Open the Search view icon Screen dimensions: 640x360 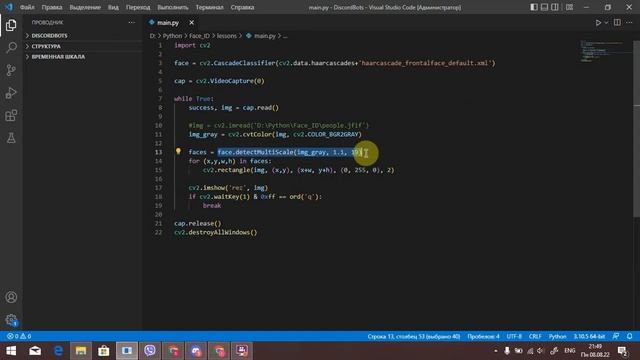(x=11, y=48)
